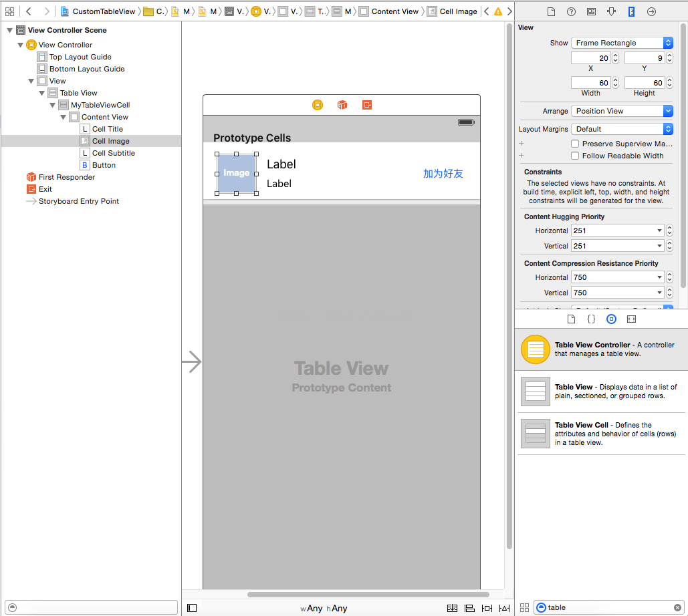Viewport: 688px width, 616px height.
Task: Open the Attributes inspector
Action: (x=611, y=12)
